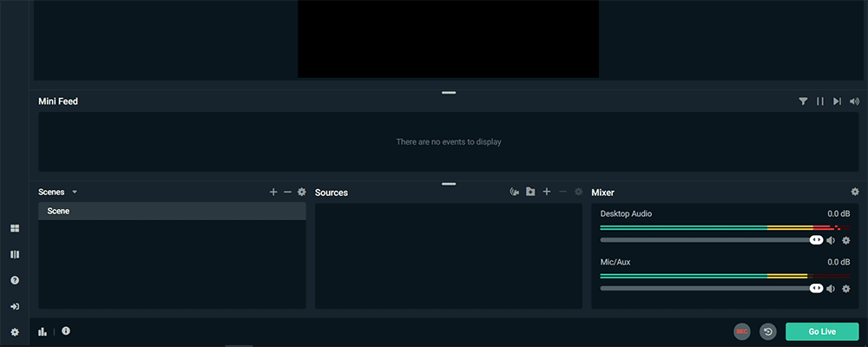The width and height of the screenshot is (868, 347).
Task: Open Mic/Aux gear settings
Action: (x=845, y=288)
